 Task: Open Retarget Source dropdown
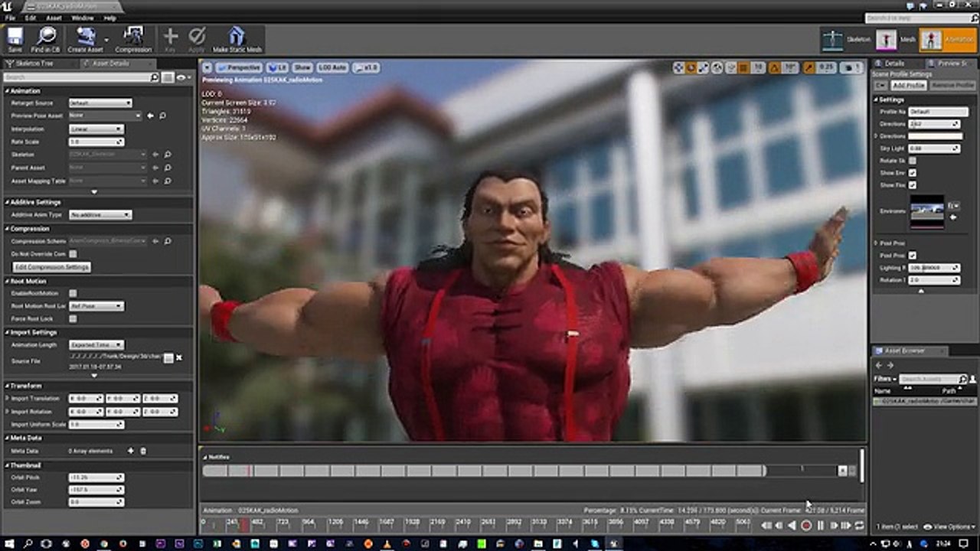(100, 103)
